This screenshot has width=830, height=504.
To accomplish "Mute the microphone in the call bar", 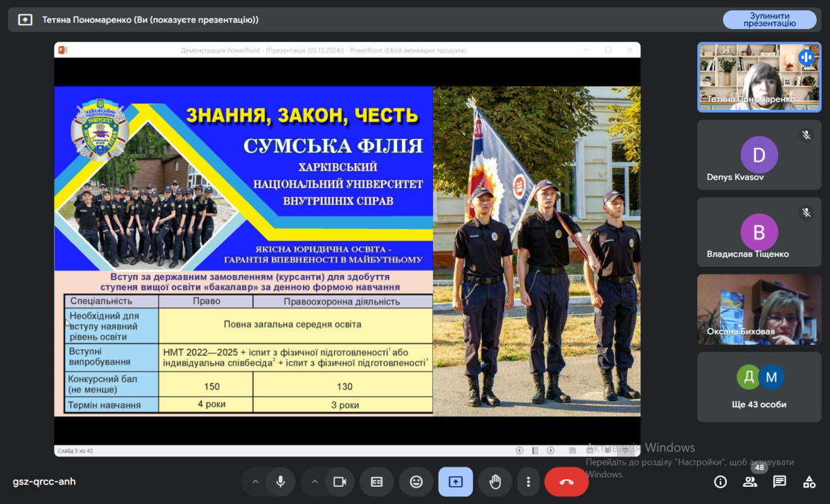I will [x=280, y=482].
